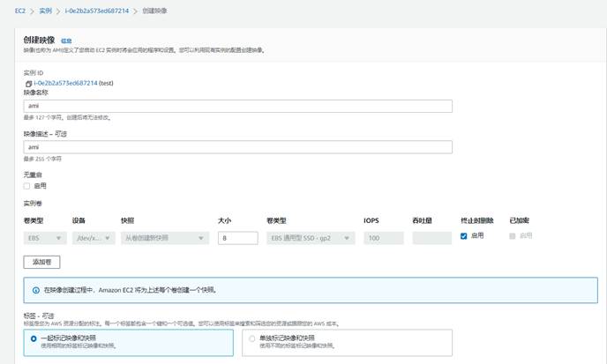The height and width of the screenshot is (364, 607).
Task: Edit the volume size field showing 8
Action: tap(238, 238)
